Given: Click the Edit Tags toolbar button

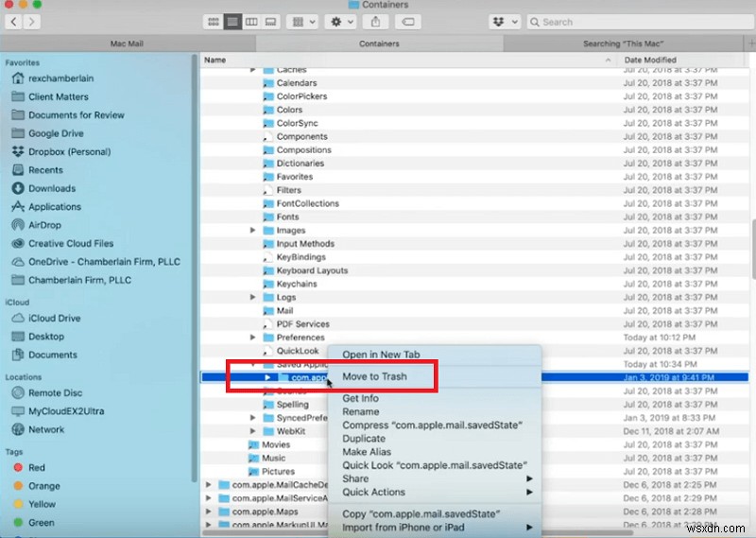Looking at the screenshot, I should point(408,22).
